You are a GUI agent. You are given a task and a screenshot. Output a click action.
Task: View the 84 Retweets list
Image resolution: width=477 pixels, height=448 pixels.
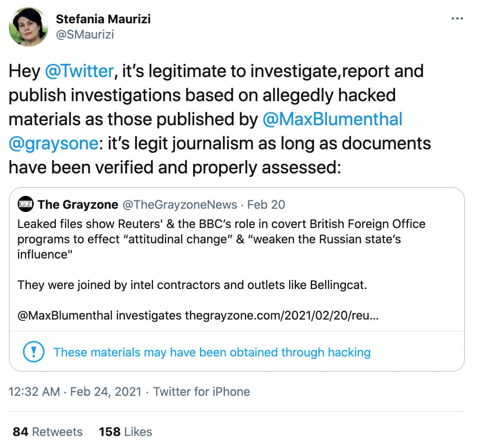pyautogui.click(x=47, y=432)
